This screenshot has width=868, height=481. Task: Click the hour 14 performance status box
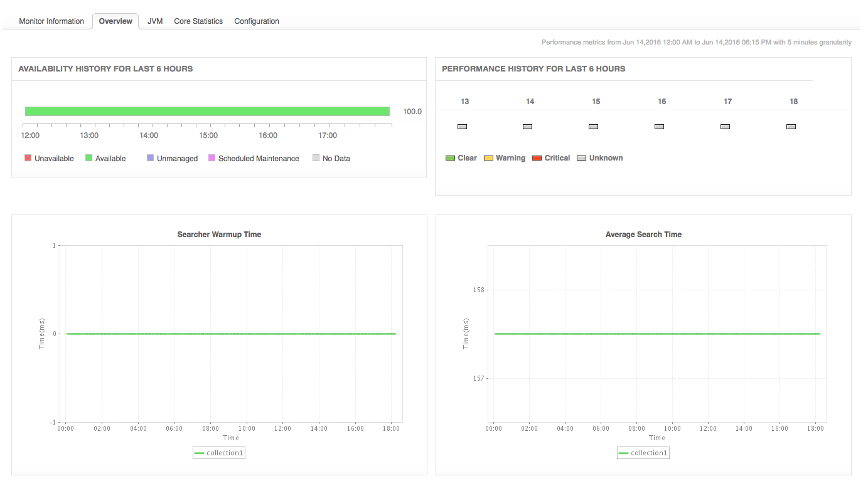pos(527,127)
